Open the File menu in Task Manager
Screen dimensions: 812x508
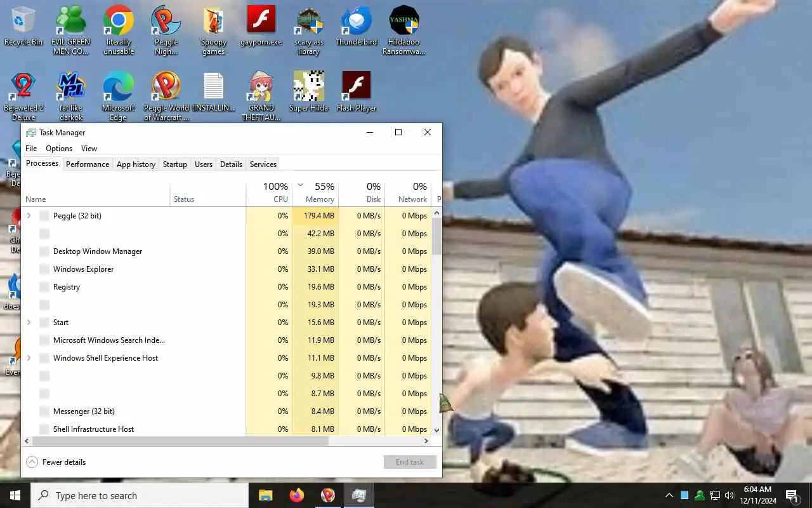point(31,149)
